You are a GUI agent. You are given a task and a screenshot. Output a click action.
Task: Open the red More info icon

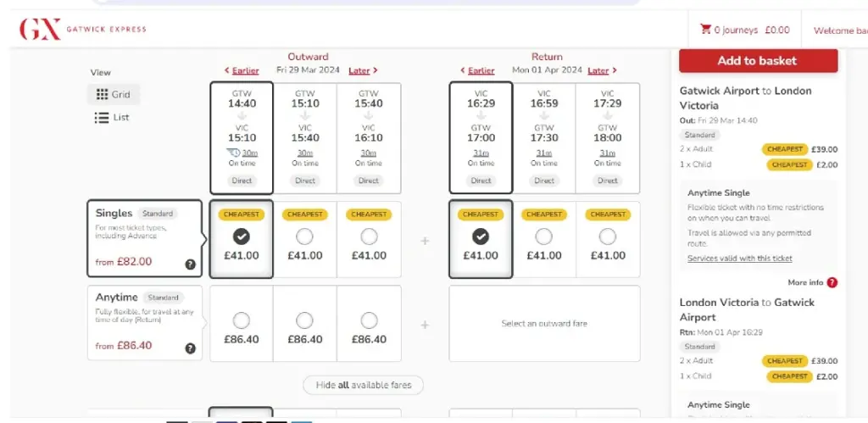832,282
